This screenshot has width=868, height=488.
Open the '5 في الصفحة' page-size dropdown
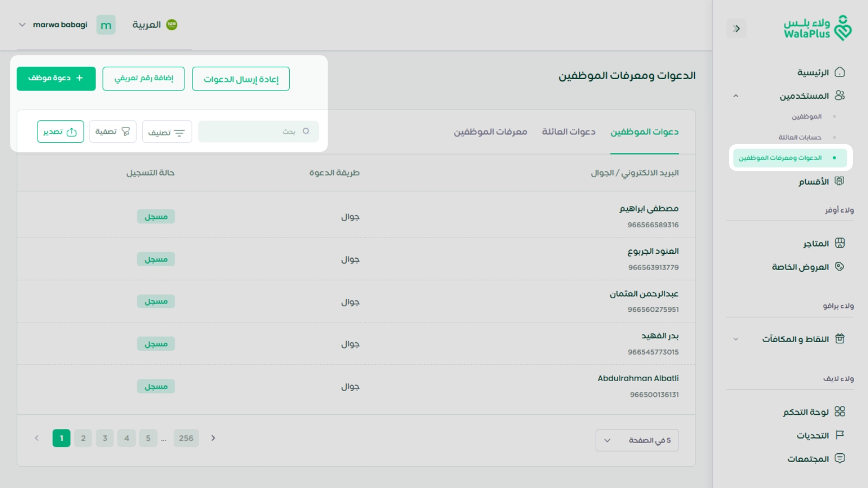click(637, 440)
